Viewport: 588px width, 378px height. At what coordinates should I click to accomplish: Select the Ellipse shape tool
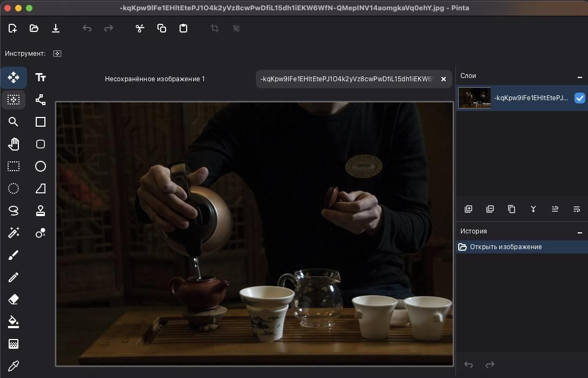coord(41,166)
